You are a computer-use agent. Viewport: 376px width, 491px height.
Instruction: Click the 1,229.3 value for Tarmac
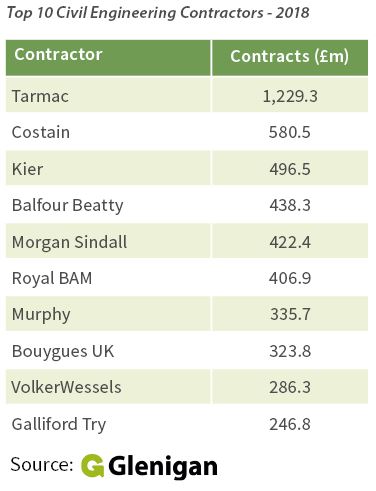(290, 96)
